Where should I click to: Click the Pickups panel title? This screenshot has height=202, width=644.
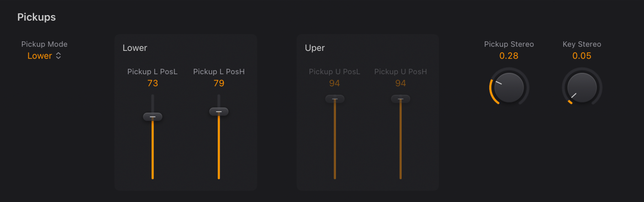click(37, 17)
